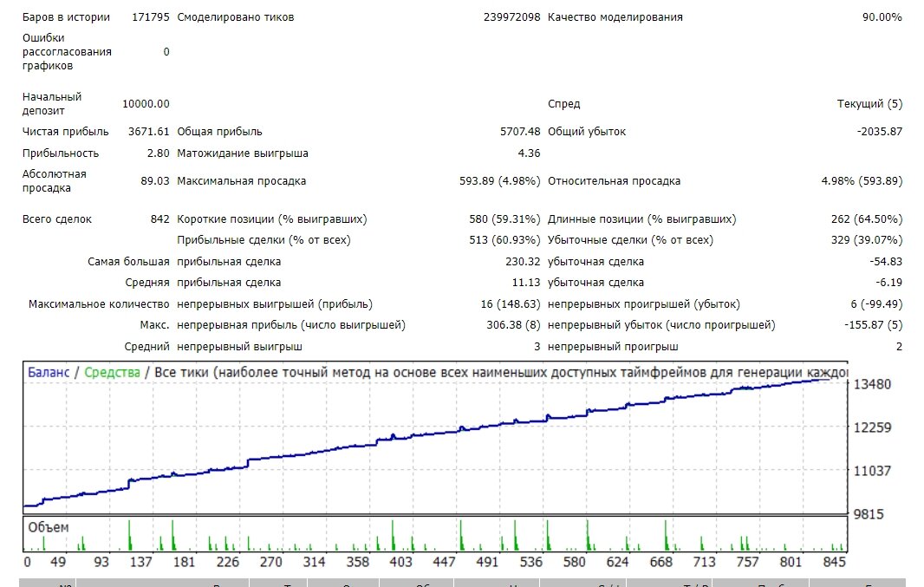Screen dimensions: 924x587
Task: Click the "Общий убыток" label
Action: tap(586, 132)
